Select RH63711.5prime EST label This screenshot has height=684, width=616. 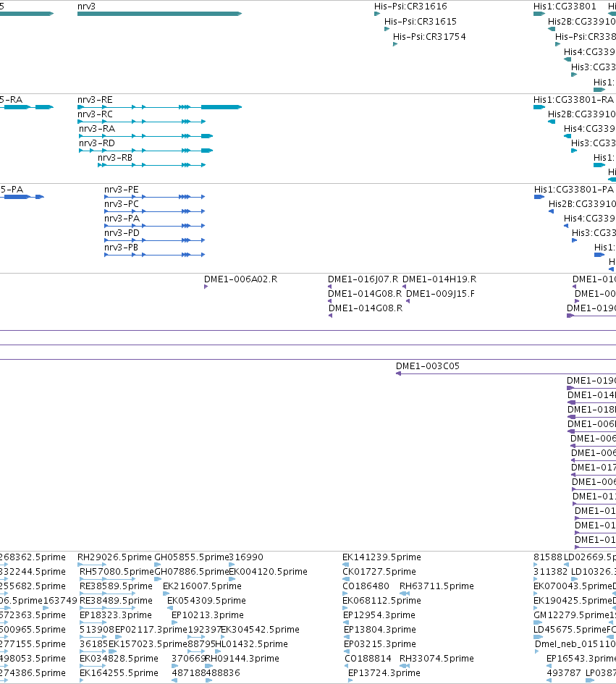pos(436,586)
